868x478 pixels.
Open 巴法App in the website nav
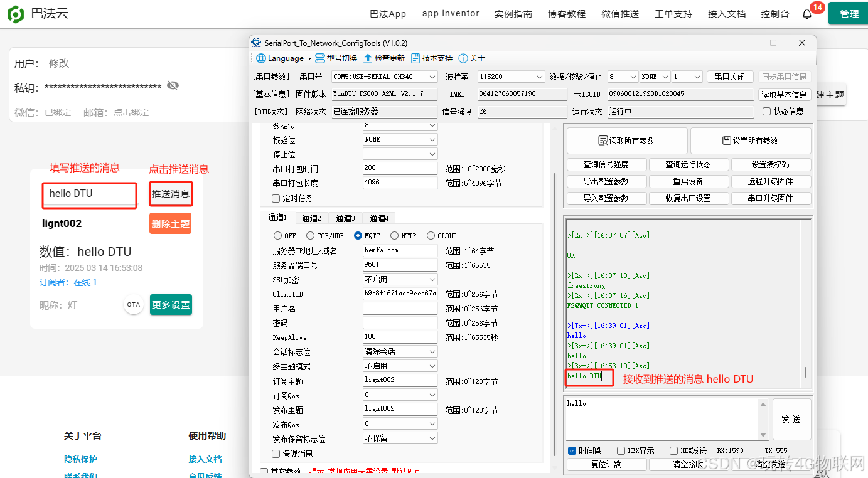(388, 14)
